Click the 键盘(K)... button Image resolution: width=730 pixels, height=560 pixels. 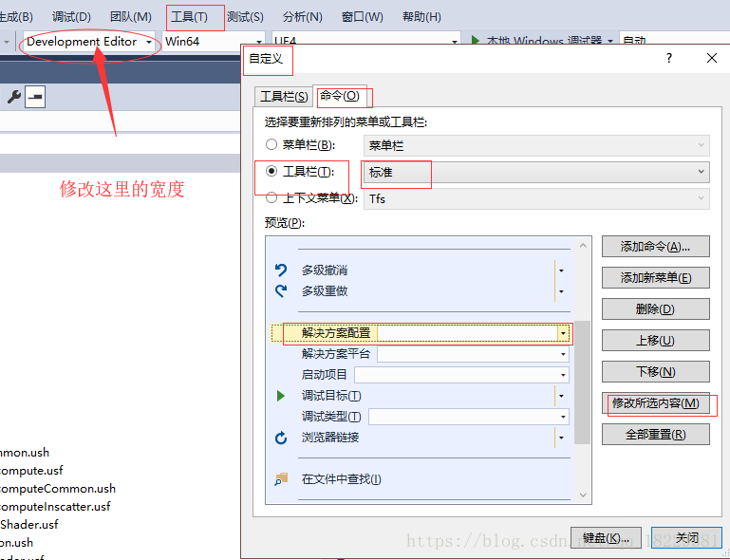pos(607,538)
